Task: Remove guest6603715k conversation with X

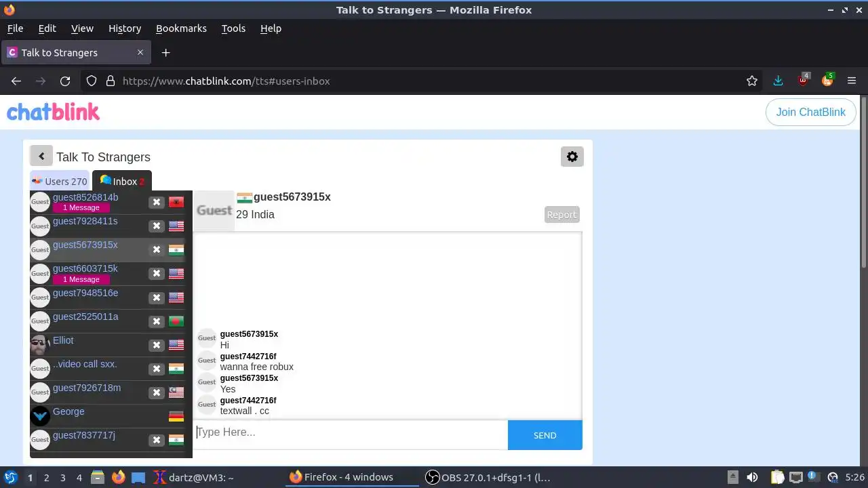Action: pyautogui.click(x=157, y=273)
